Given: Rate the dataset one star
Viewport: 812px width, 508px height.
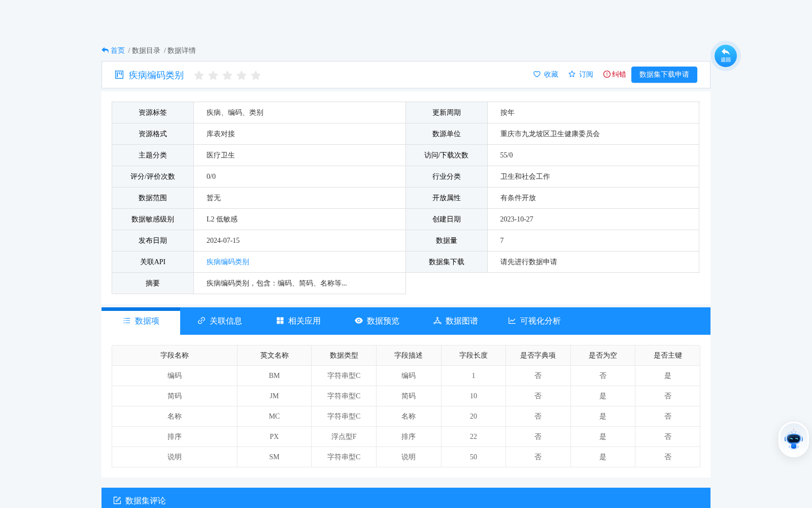Looking at the screenshot, I should point(199,75).
